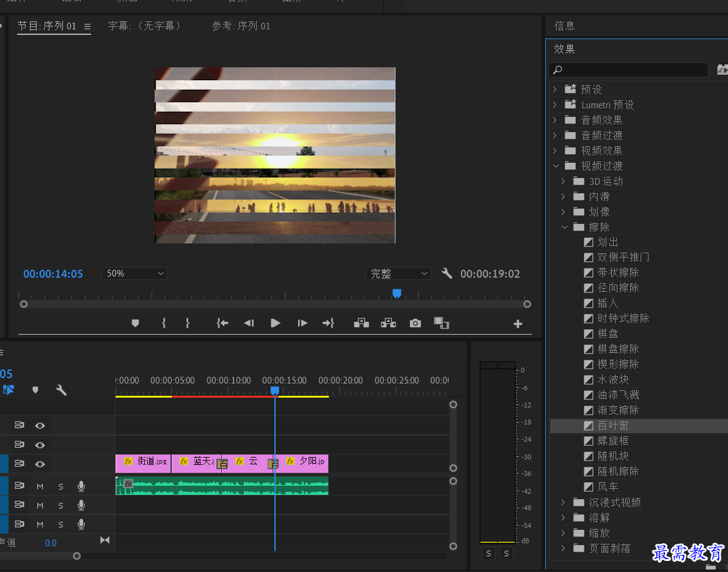Click the timeline ruler playhead
728x572 pixels.
tap(275, 392)
